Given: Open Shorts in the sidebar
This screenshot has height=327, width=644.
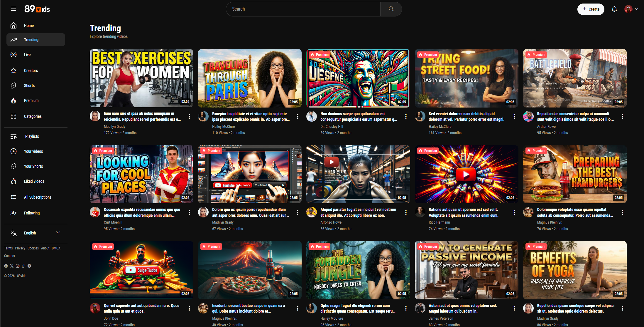Looking at the screenshot, I should tap(29, 85).
